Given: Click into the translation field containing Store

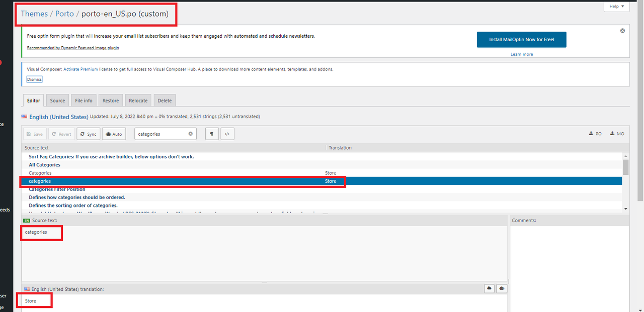Looking at the screenshot, I should [x=264, y=303].
